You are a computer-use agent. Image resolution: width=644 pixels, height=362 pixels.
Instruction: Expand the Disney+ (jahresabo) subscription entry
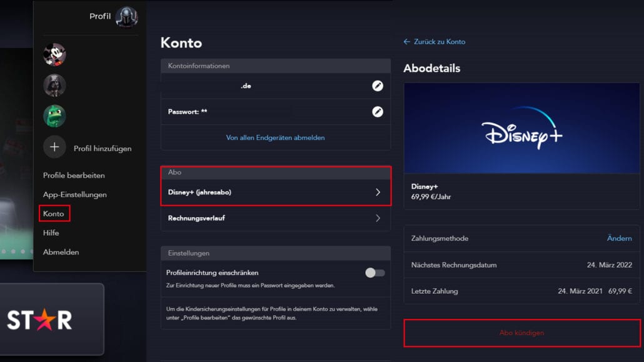[275, 192]
